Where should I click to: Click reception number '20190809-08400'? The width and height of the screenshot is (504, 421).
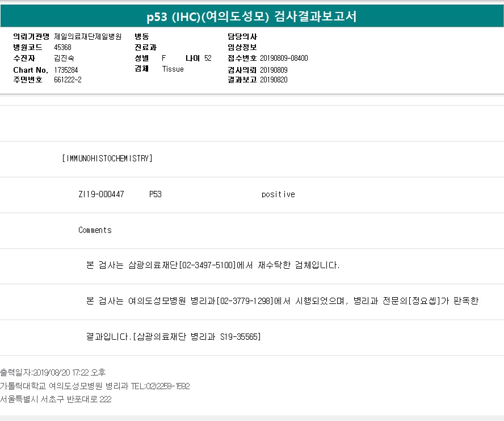pyautogui.click(x=284, y=59)
